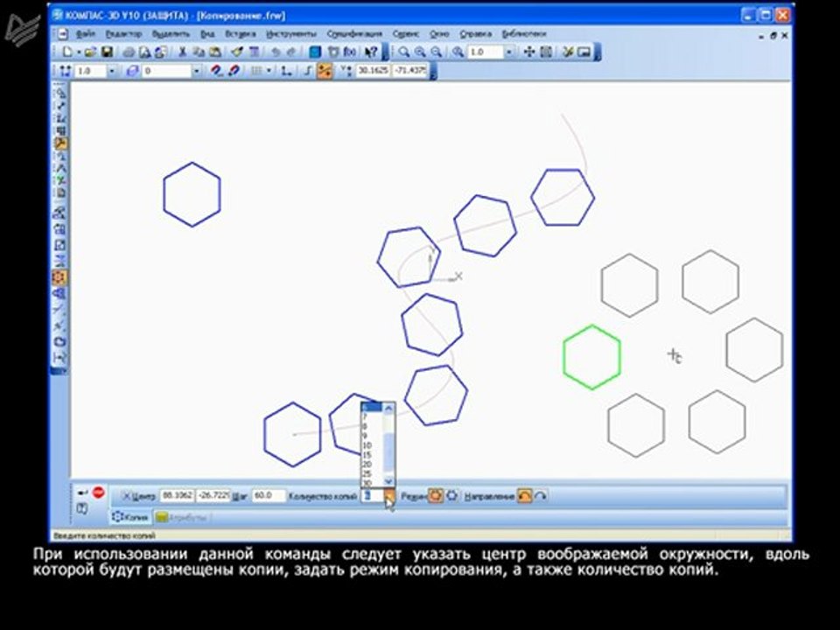840x630 pixels.
Task: Select the highlighted Copy by circle tool
Action: click(59, 277)
